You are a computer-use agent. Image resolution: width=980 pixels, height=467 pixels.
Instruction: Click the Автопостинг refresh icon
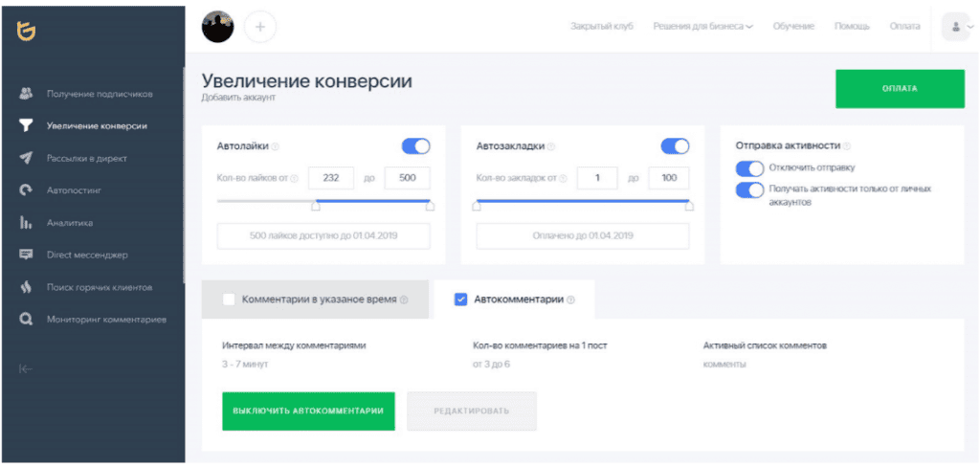[26, 190]
